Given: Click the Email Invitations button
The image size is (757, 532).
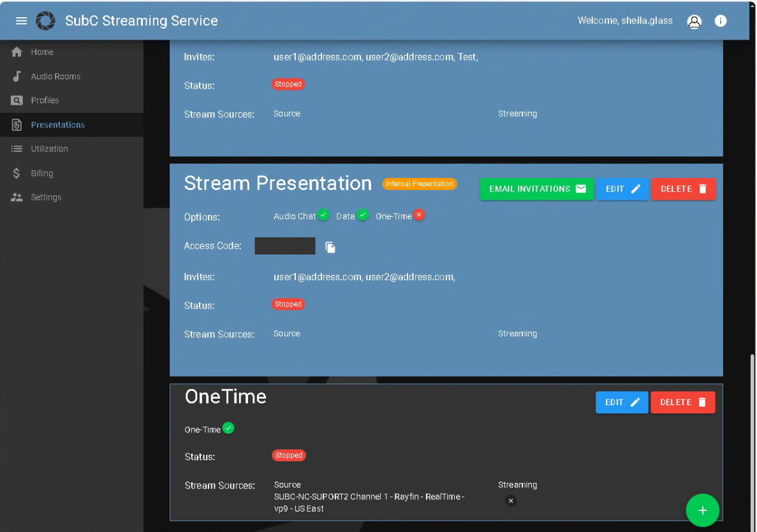Looking at the screenshot, I should tap(536, 189).
